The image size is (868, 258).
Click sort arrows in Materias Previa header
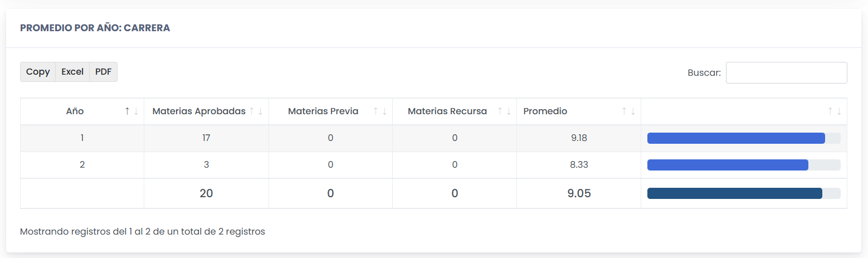380,111
